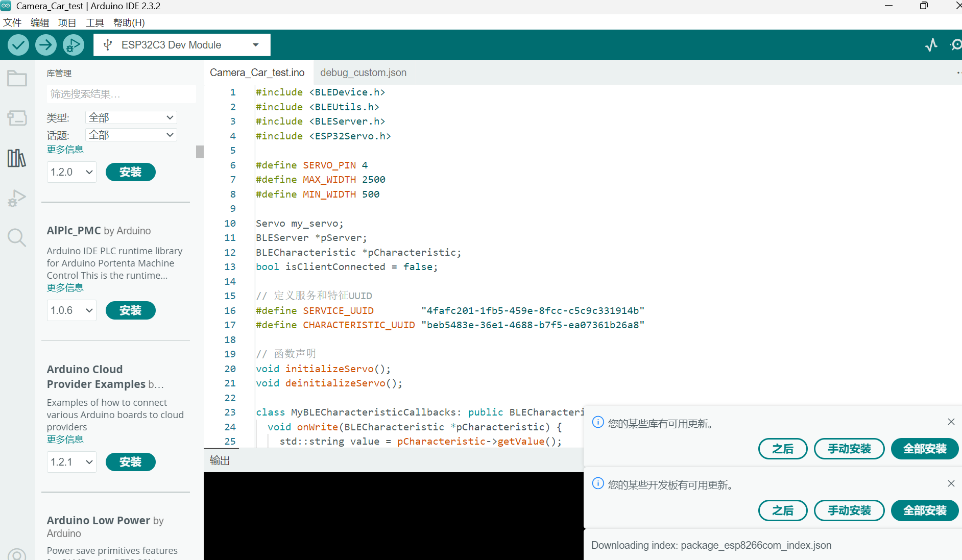Click code line 16 SERVICE_UUID definition
The width and height of the screenshot is (962, 560).
pos(450,310)
